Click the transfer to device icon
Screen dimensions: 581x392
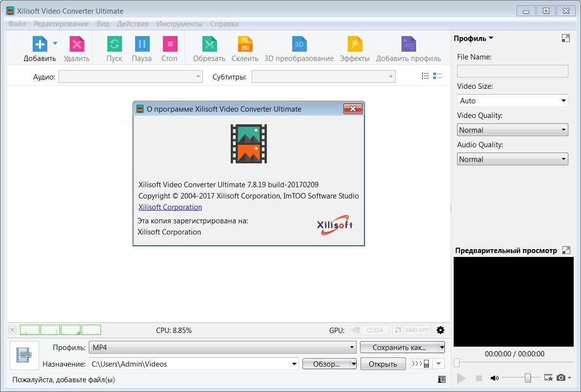tap(421, 363)
